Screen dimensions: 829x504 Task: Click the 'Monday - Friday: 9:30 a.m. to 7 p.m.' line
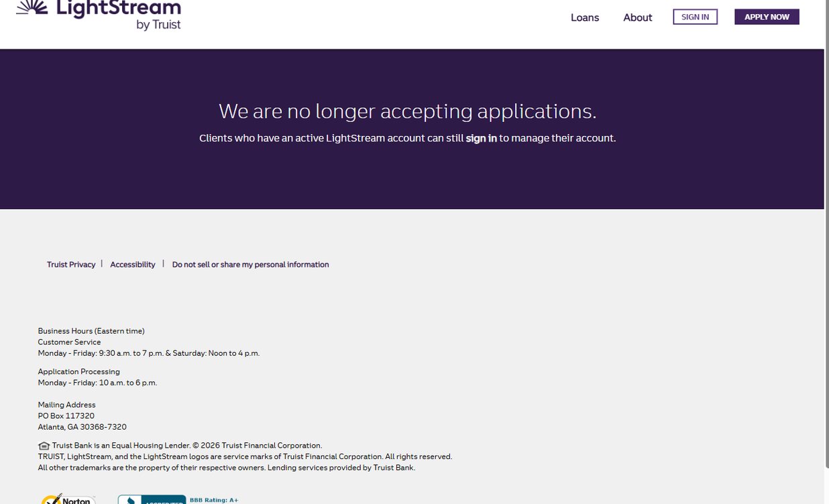click(x=149, y=353)
